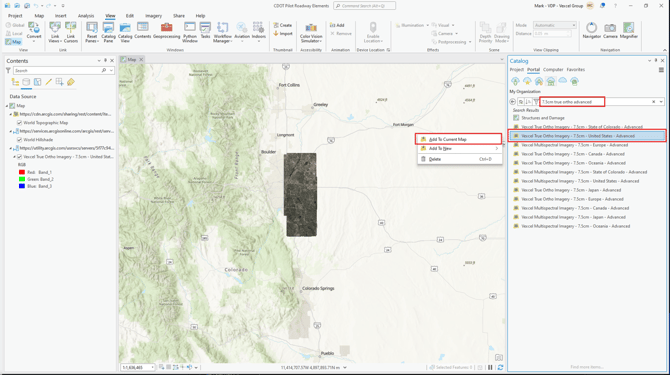Select My Organization portal icon
The width and height of the screenshot is (670, 375).
tap(551, 81)
